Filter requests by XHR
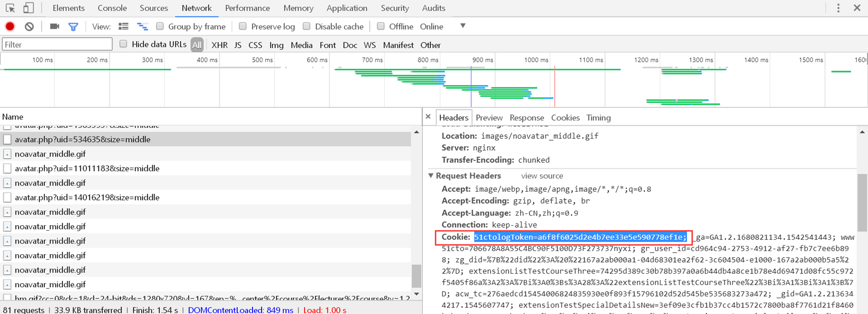 pos(220,45)
